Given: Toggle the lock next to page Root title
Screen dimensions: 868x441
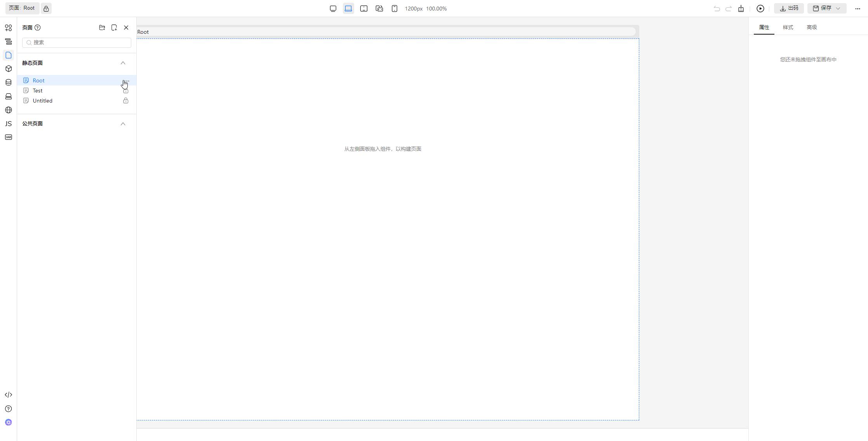Looking at the screenshot, I should (46, 9).
